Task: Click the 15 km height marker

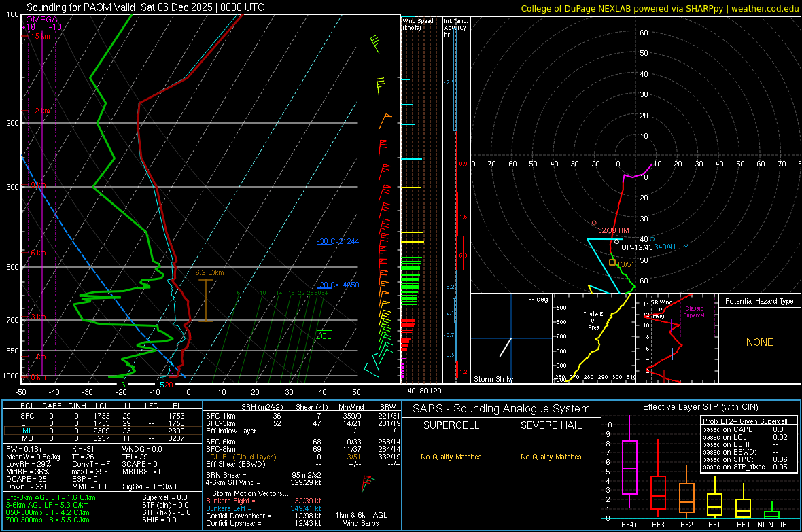Action: (x=40, y=36)
